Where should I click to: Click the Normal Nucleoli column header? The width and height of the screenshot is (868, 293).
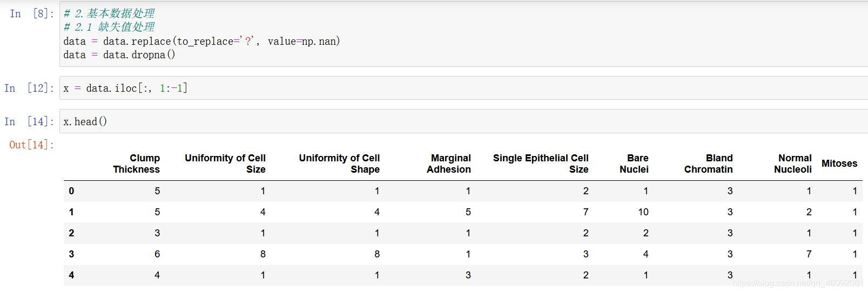(x=792, y=163)
